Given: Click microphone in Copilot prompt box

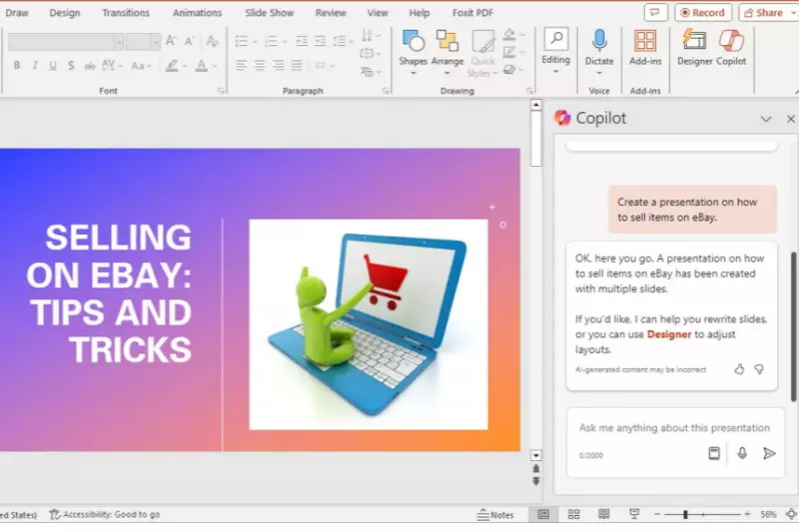Looking at the screenshot, I should point(742,453).
